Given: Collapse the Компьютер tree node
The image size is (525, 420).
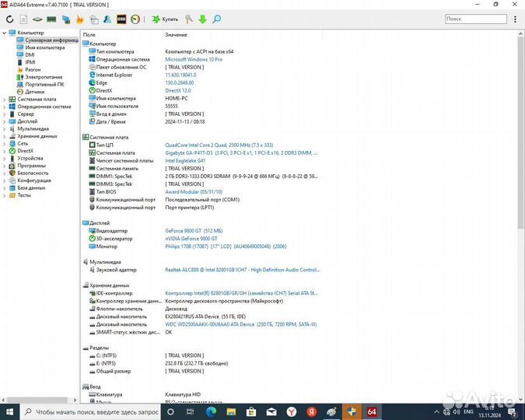Looking at the screenshot, I should click(x=5, y=33).
